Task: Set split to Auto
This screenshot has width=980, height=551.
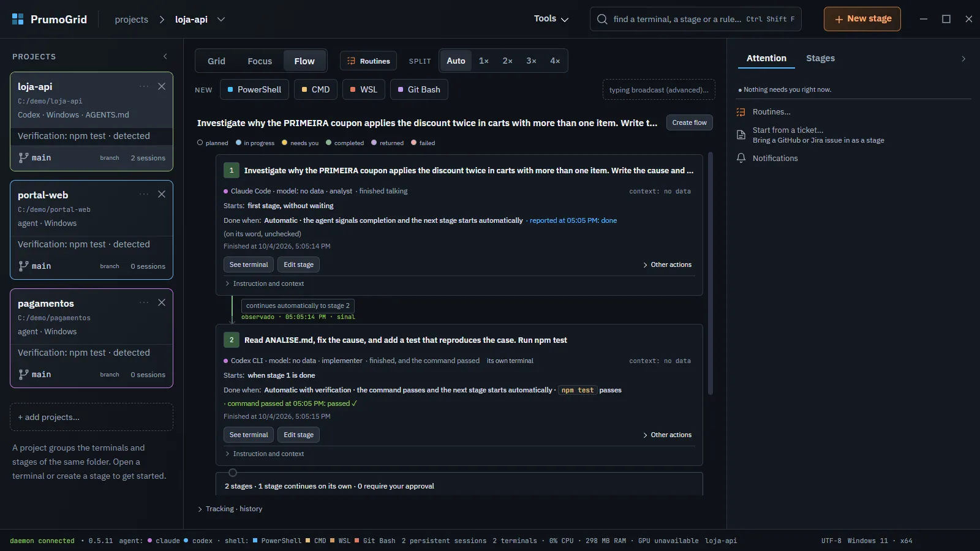Action: coord(456,61)
